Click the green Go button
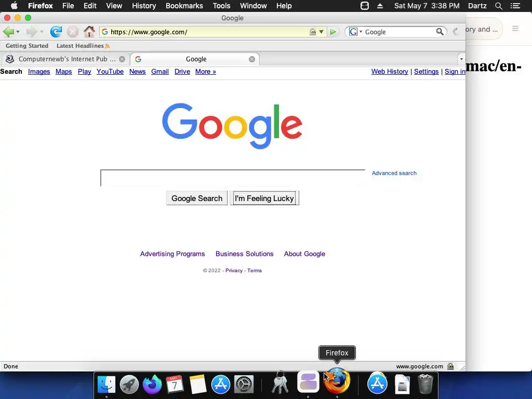 [333, 32]
